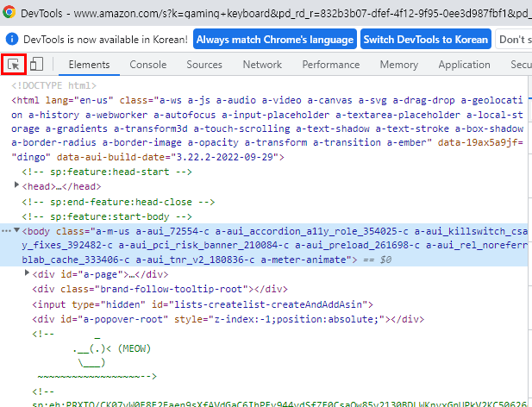532x407 pixels.
Task: Toggle the device toolbar icon
Action: coord(36,64)
